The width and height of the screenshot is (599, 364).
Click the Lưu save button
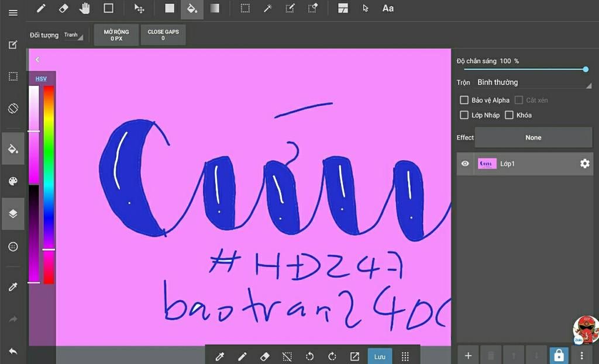(380, 356)
